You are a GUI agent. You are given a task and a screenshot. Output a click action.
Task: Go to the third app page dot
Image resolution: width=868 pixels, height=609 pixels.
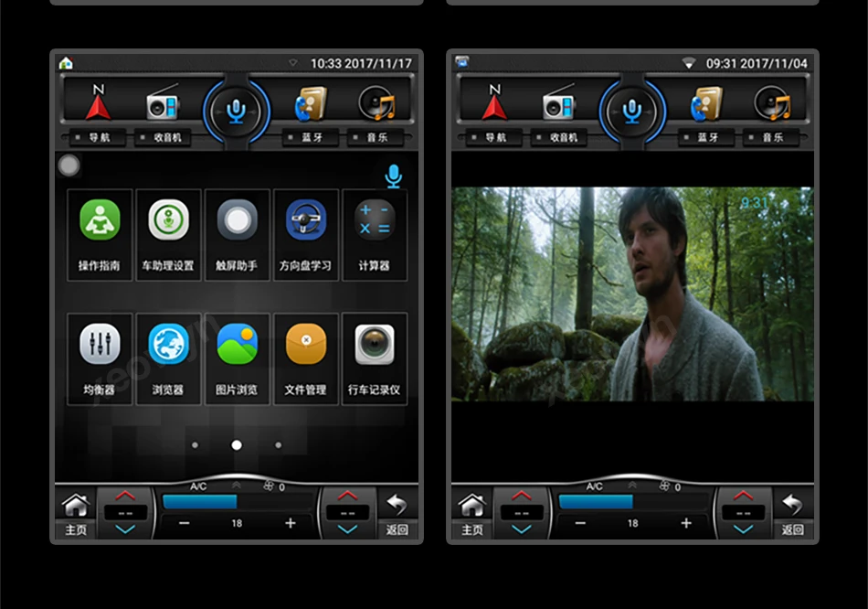point(278,445)
